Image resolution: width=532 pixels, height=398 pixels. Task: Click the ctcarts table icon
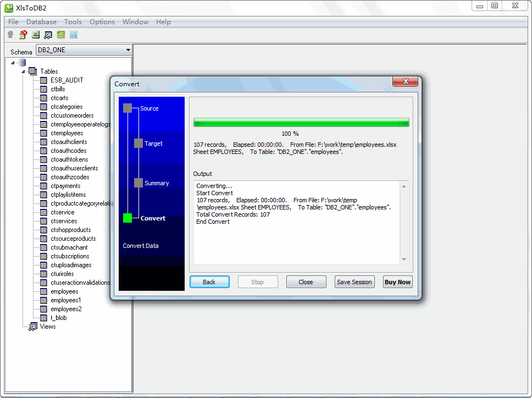coord(43,98)
